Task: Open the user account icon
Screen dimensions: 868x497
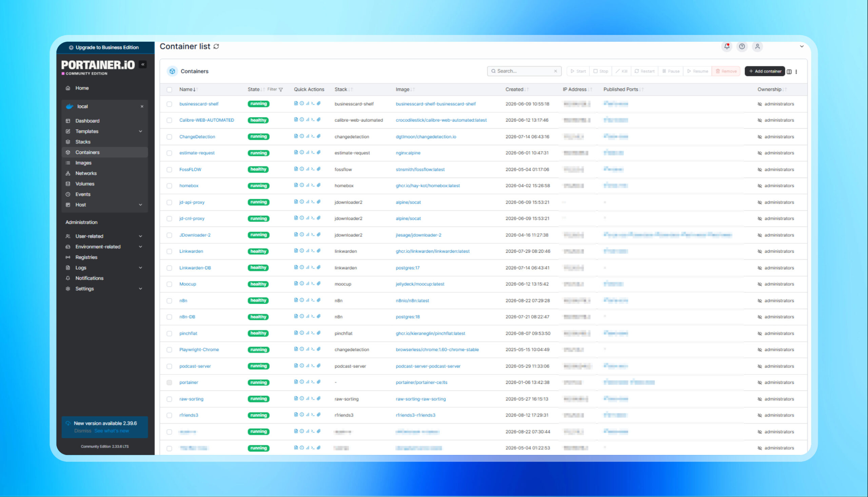Action: (x=757, y=46)
